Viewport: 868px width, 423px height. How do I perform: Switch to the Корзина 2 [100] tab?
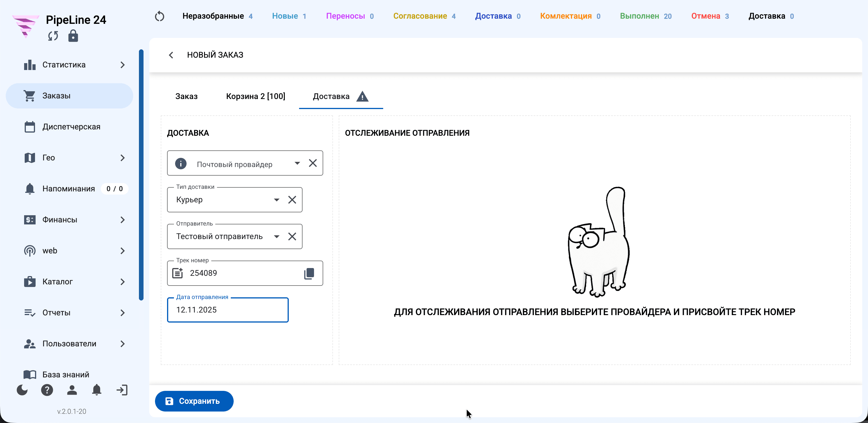(x=255, y=96)
